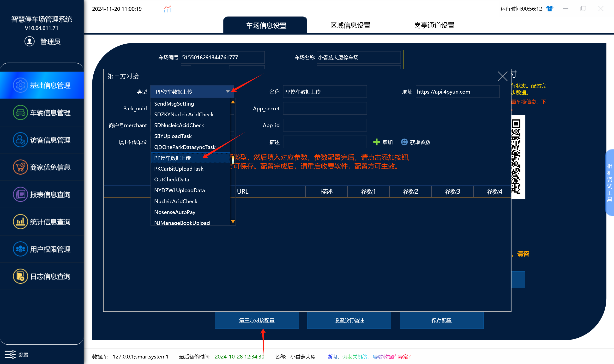Choose SDZKYNucleicAcidCheck in the dropdown list
Viewport: 614px width, 364px height.
191,114
